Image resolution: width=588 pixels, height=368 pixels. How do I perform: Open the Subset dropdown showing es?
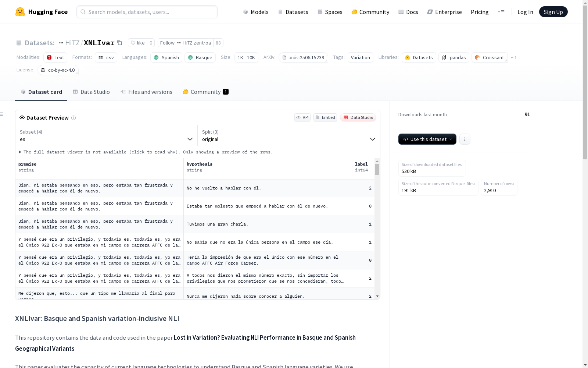coord(107,135)
